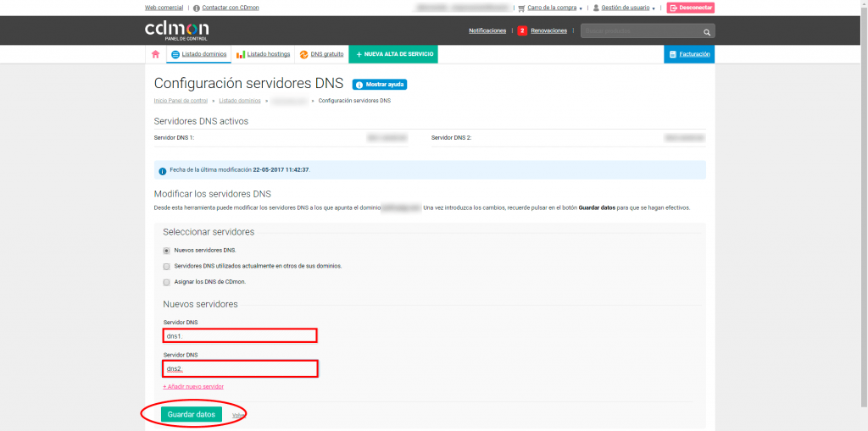The height and width of the screenshot is (431, 868).
Task: Click the shopping cart icon
Action: 521,8
